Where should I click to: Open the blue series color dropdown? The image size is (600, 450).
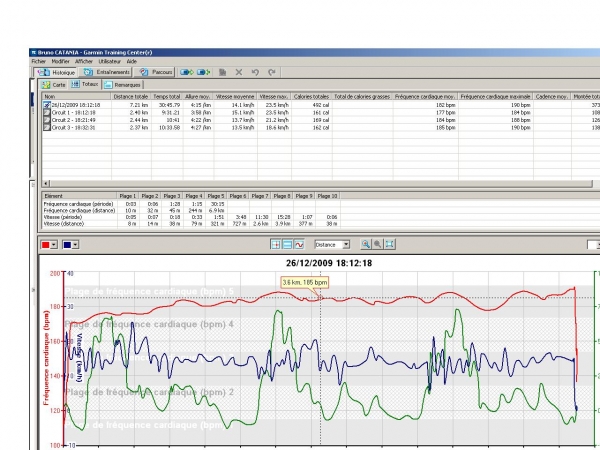tap(75, 245)
